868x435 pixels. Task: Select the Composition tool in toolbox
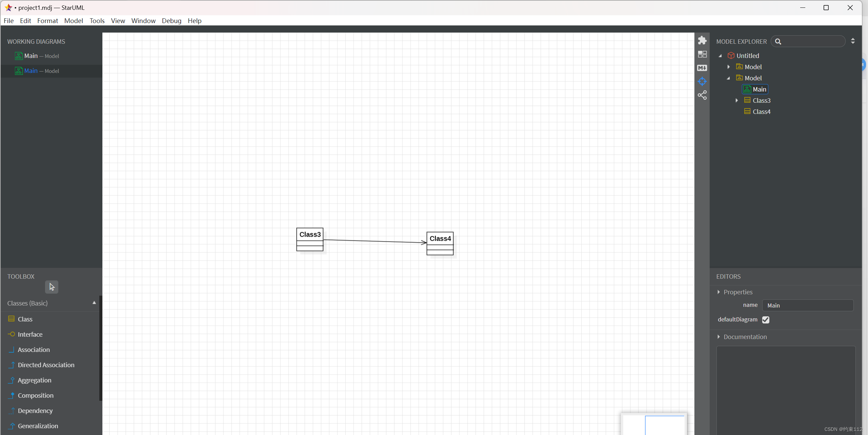(35, 395)
